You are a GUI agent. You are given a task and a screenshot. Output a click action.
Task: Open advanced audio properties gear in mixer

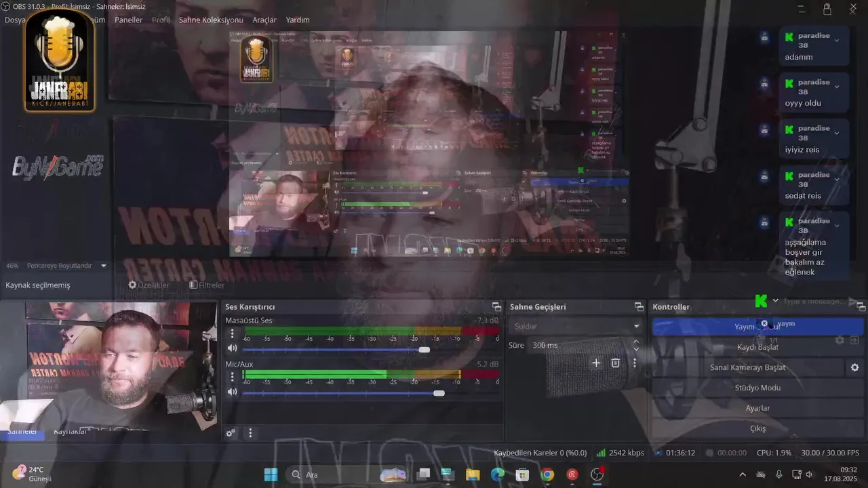[231, 433]
